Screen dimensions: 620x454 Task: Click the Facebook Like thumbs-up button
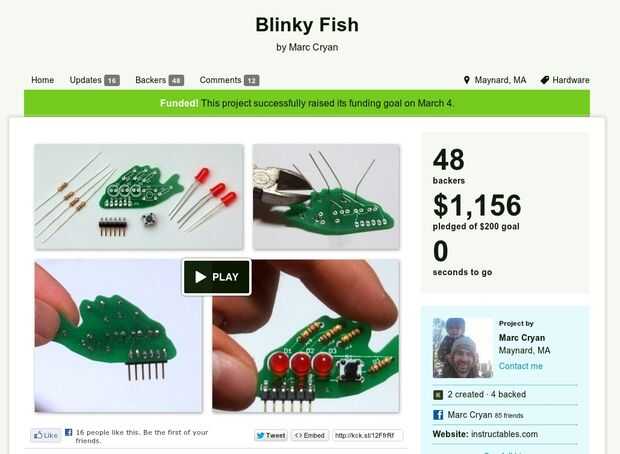(x=46, y=435)
